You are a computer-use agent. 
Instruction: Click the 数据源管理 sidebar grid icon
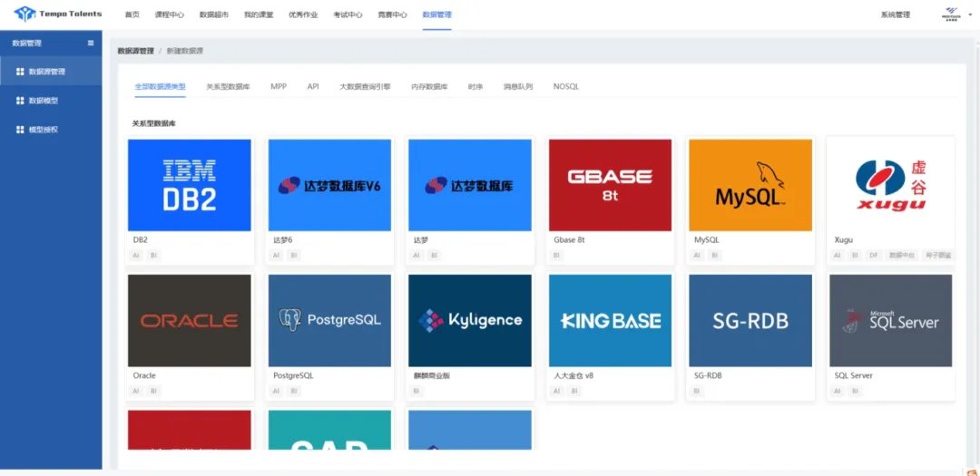click(20, 72)
